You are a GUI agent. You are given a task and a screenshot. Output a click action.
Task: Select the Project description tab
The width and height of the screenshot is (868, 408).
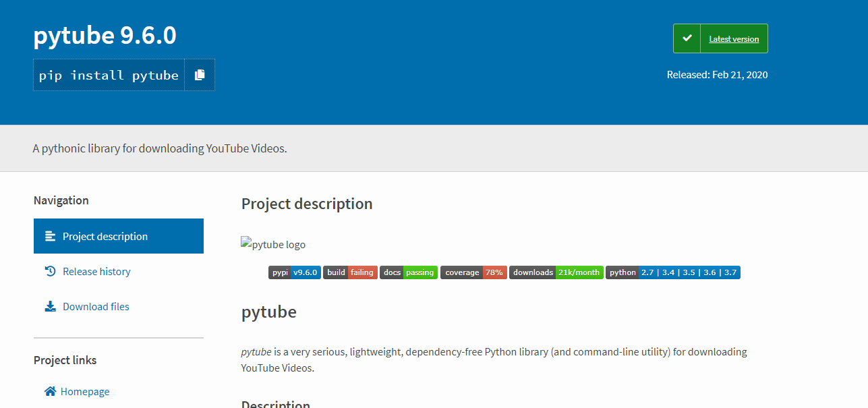coord(119,236)
